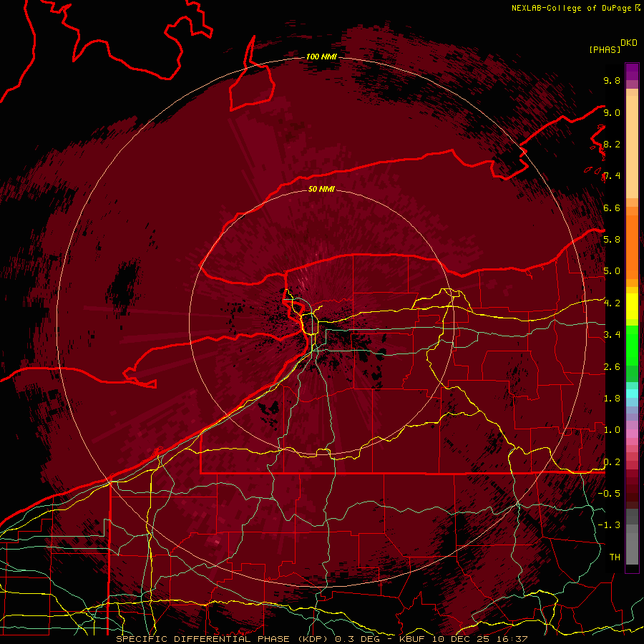Pick the yellow segment of the color bar
The height and width of the screenshot is (644, 644).
(632, 306)
